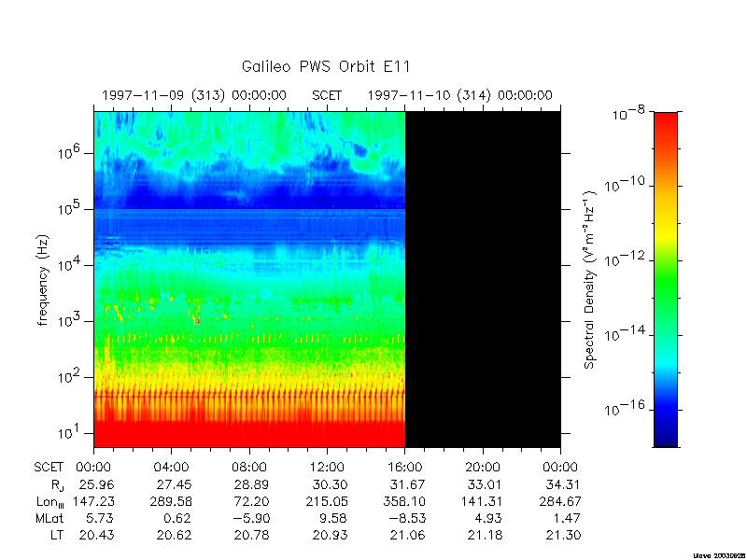
Task: Click the longitude value "289.58"
Action: [171, 501]
